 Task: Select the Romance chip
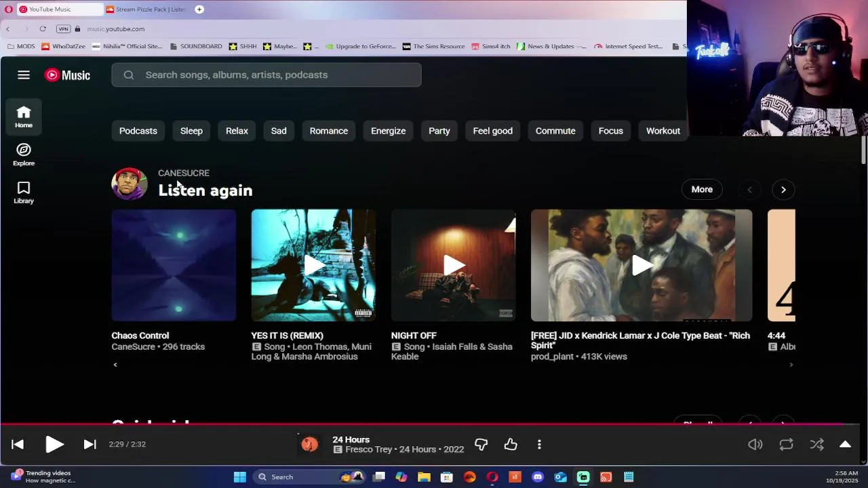[x=329, y=131]
